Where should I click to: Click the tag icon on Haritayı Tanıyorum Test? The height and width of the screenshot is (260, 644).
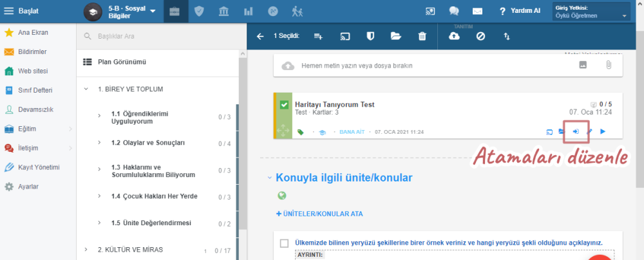(300, 132)
